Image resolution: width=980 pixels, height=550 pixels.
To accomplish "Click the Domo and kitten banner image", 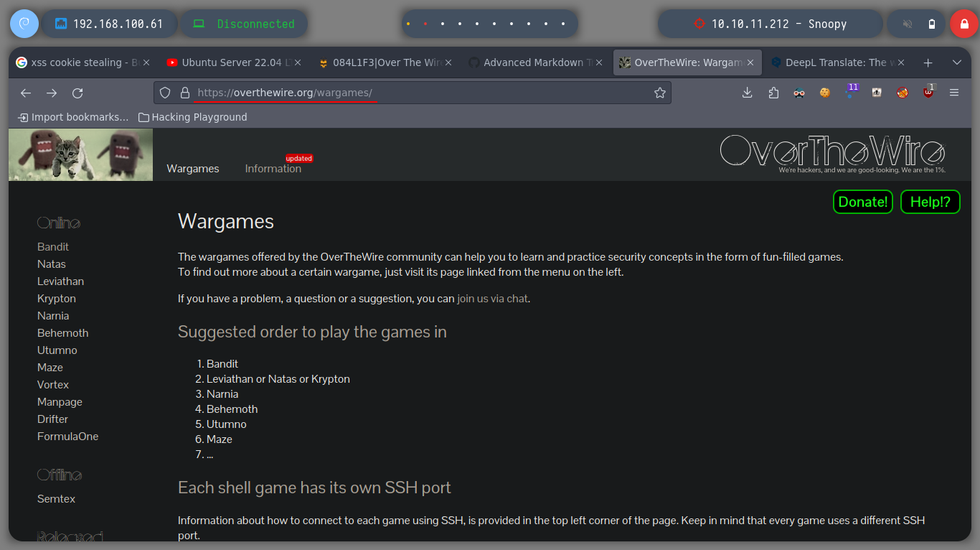I will coord(80,154).
